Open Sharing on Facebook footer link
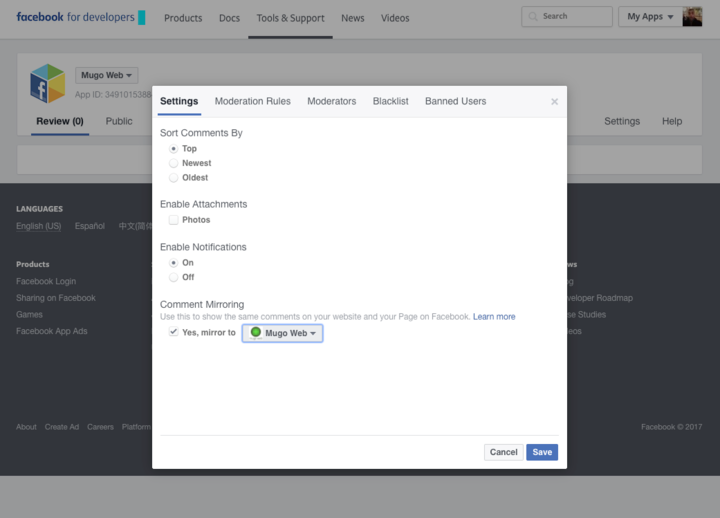720x518 pixels. pos(56,298)
